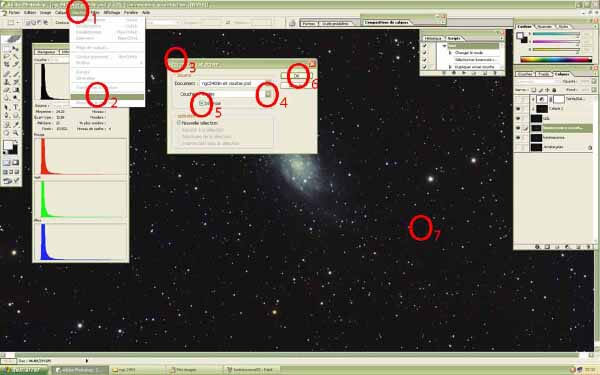Create a new layer from Calques panel
Viewport: 600px width, 375px height.
tap(579, 247)
